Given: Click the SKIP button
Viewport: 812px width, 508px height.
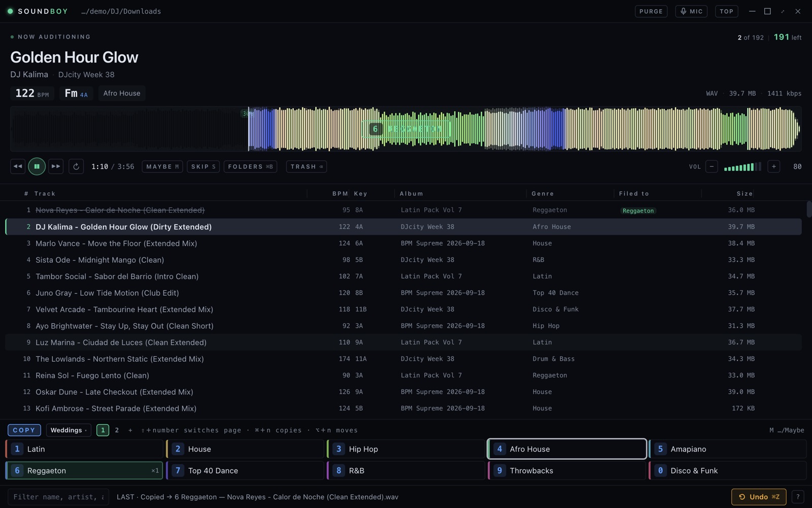Looking at the screenshot, I should pos(203,167).
